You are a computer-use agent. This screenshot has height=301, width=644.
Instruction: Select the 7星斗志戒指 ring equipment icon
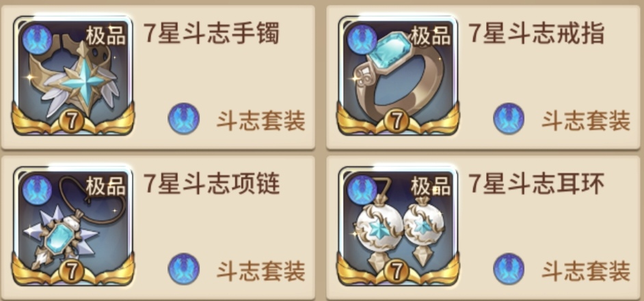[x=398, y=76]
